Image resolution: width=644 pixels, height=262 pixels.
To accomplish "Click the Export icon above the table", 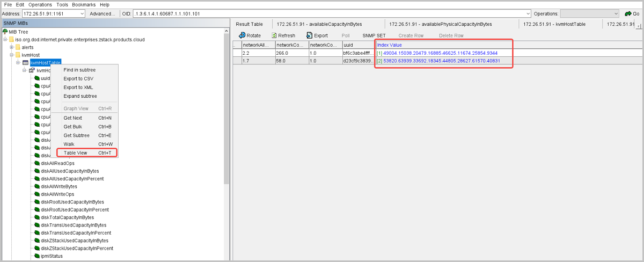I will tap(310, 35).
